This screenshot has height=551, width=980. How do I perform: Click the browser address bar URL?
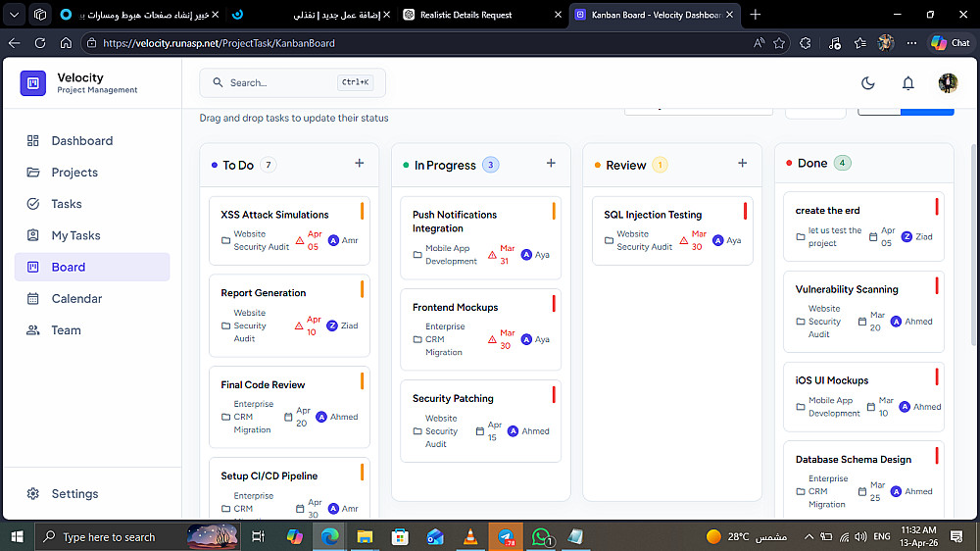point(219,43)
